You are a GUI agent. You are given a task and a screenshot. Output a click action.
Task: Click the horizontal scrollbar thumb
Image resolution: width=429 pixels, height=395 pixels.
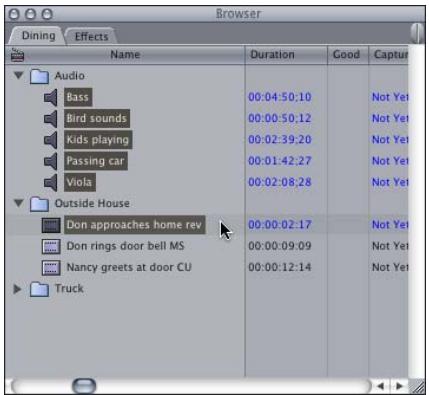tap(84, 386)
